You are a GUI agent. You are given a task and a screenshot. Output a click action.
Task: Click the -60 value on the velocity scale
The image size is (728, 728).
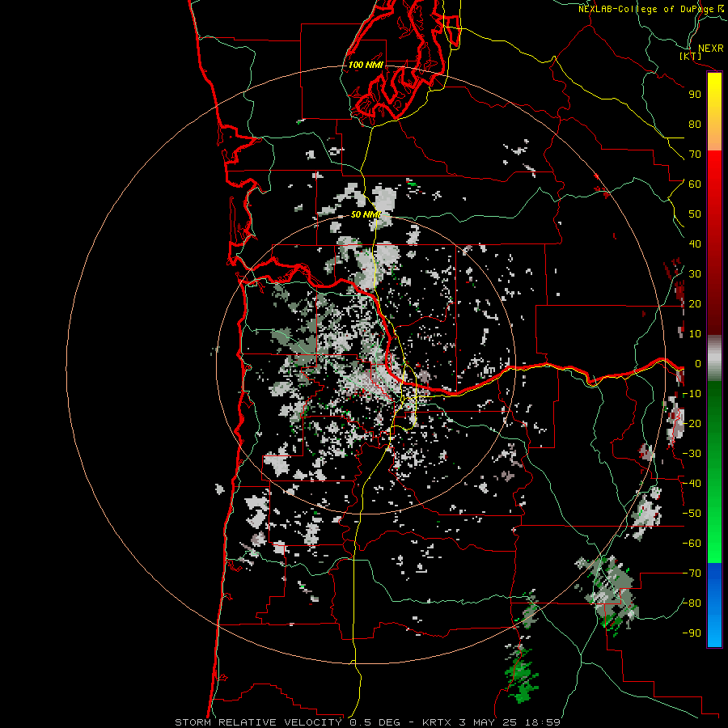[x=692, y=544]
